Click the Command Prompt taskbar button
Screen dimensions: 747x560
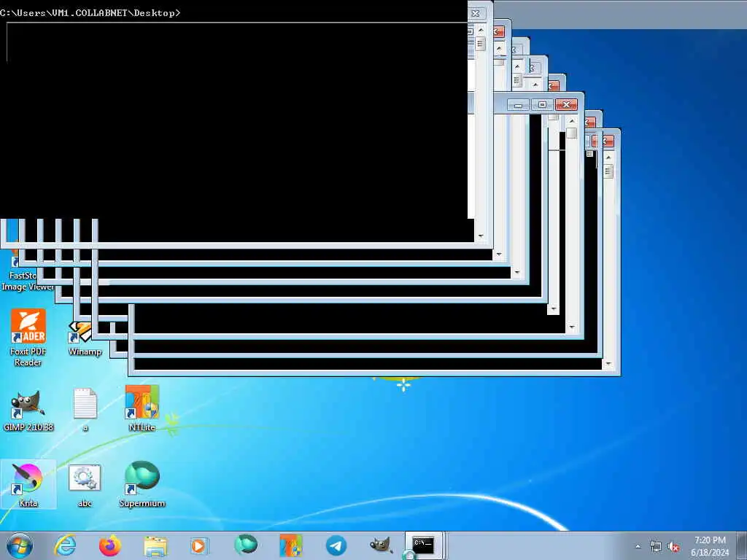pyautogui.click(x=423, y=545)
